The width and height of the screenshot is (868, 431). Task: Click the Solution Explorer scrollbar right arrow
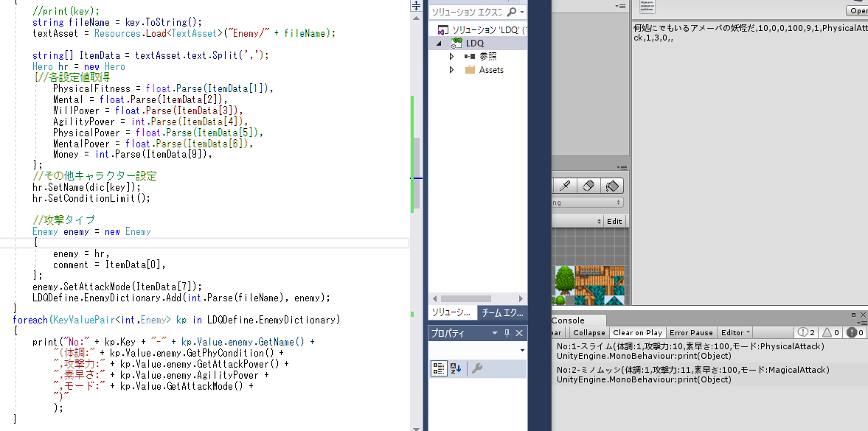pyautogui.click(x=521, y=299)
